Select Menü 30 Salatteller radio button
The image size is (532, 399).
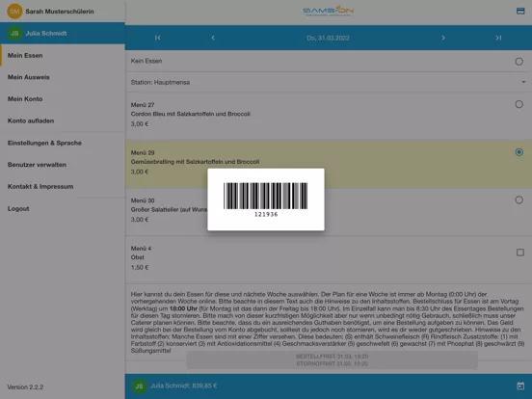tap(519, 199)
